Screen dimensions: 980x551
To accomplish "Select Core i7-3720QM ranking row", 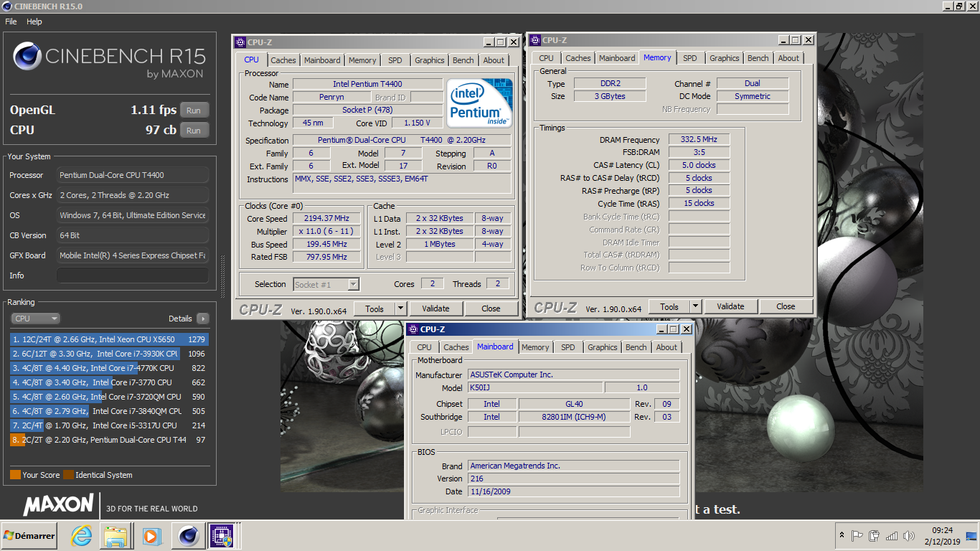I will pos(109,397).
